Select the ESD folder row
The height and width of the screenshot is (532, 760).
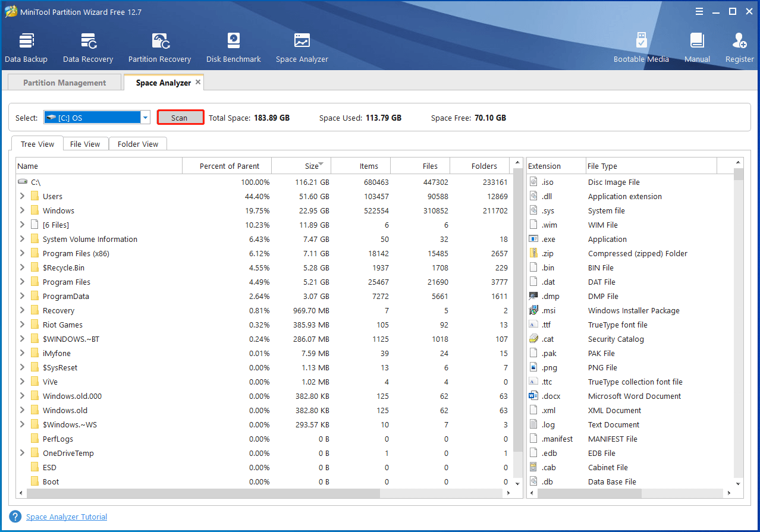[264, 467]
